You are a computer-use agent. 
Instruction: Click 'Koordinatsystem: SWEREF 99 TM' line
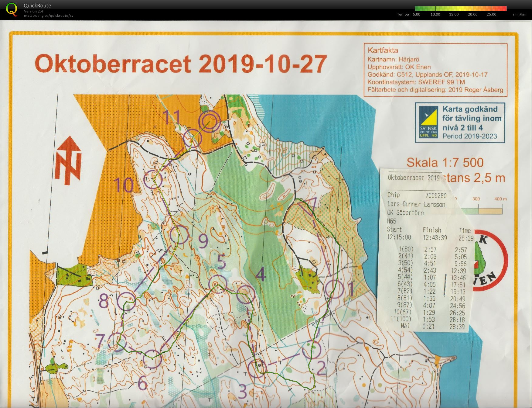tap(416, 82)
